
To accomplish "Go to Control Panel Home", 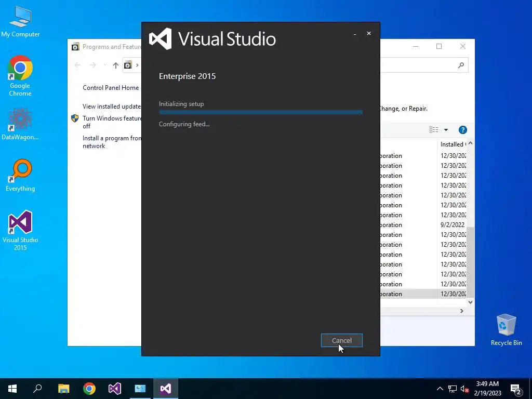I will (x=111, y=87).
